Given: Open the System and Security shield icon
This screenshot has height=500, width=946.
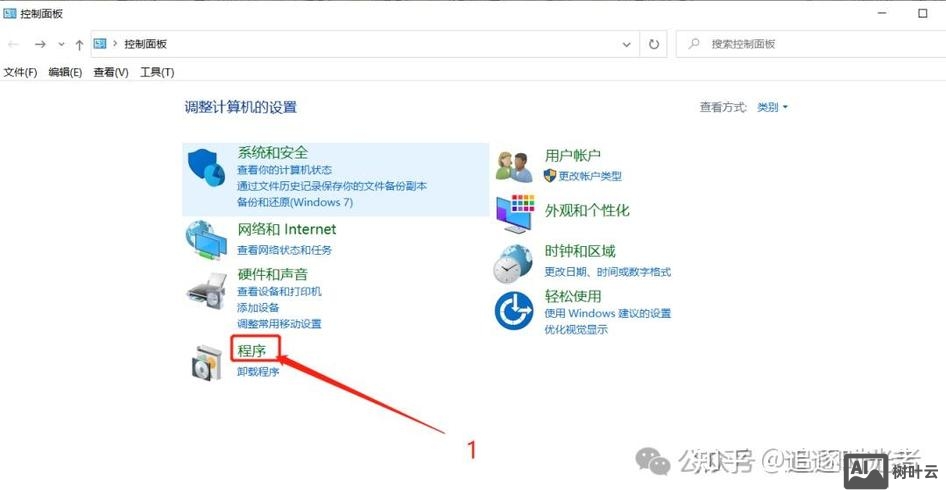Looking at the screenshot, I should [x=206, y=166].
